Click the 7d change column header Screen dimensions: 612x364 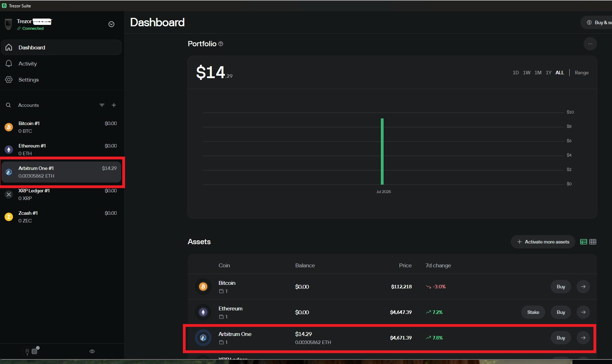438,265
